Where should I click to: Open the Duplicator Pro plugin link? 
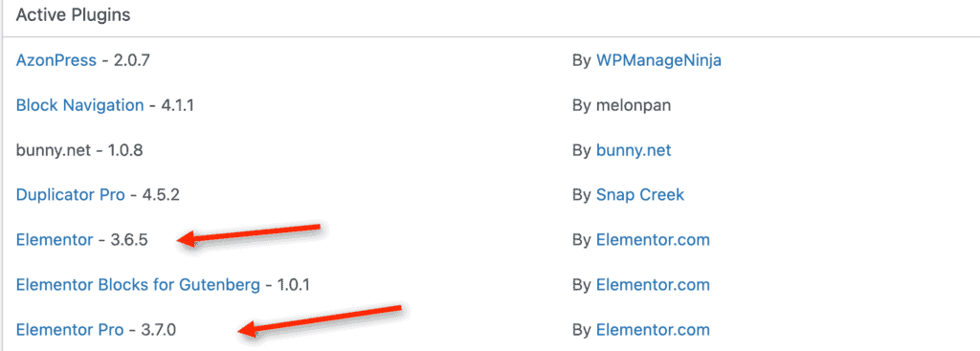(x=70, y=195)
